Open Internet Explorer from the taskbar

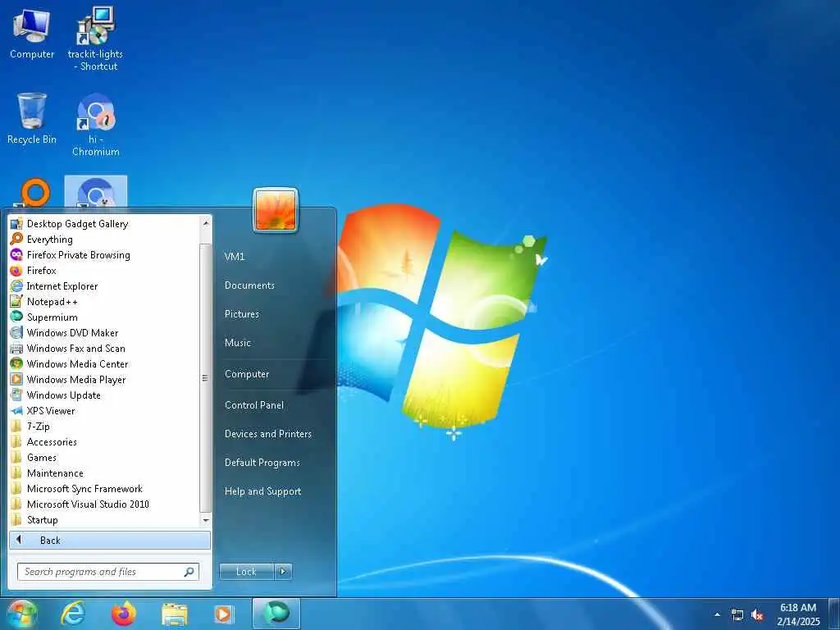click(72, 614)
